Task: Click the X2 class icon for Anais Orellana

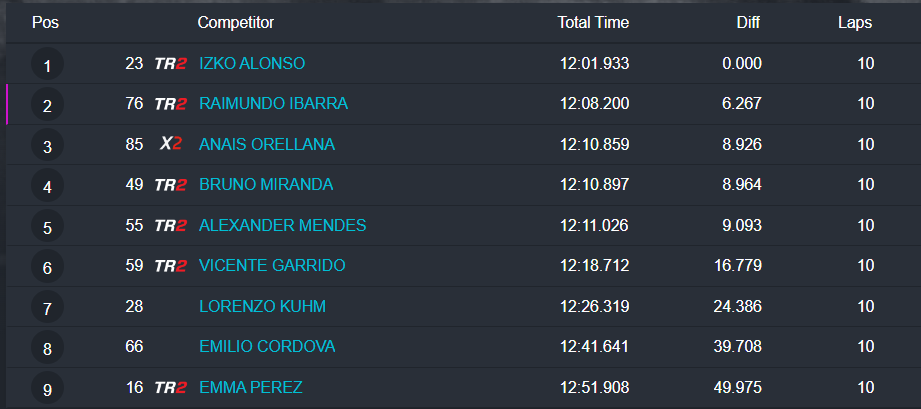Action: (x=171, y=145)
